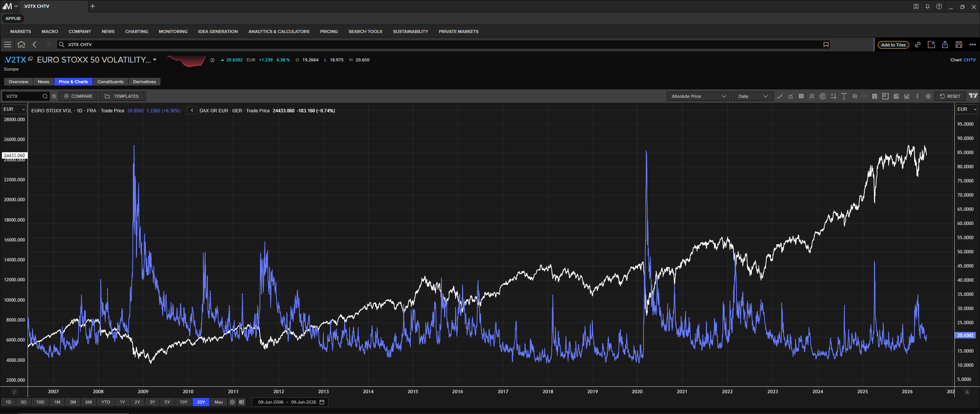Select the line chart type icon
The height and width of the screenshot is (414, 980).
coord(780,96)
